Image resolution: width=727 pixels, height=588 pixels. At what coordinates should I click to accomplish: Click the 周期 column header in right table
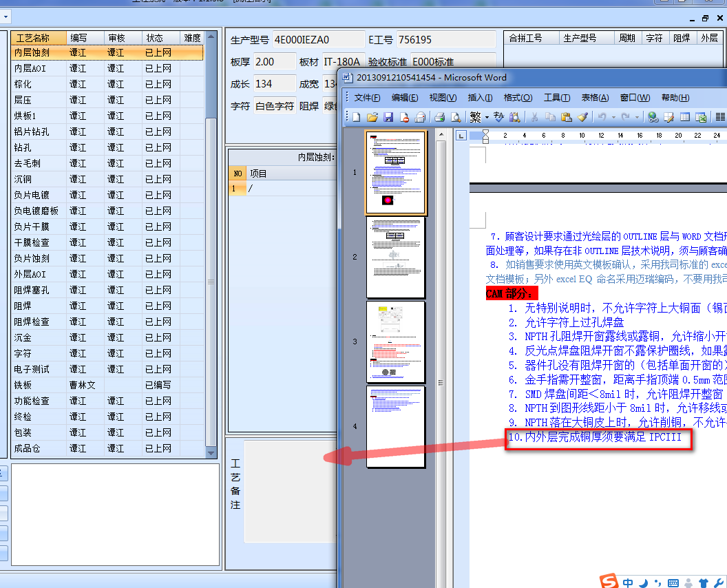click(x=628, y=38)
